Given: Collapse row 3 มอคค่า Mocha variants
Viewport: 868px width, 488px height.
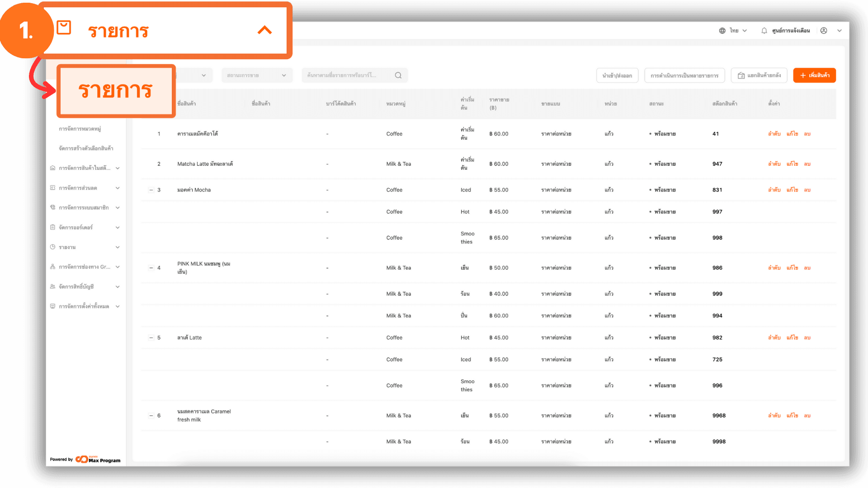Looking at the screenshot, I should coord(151,190).
